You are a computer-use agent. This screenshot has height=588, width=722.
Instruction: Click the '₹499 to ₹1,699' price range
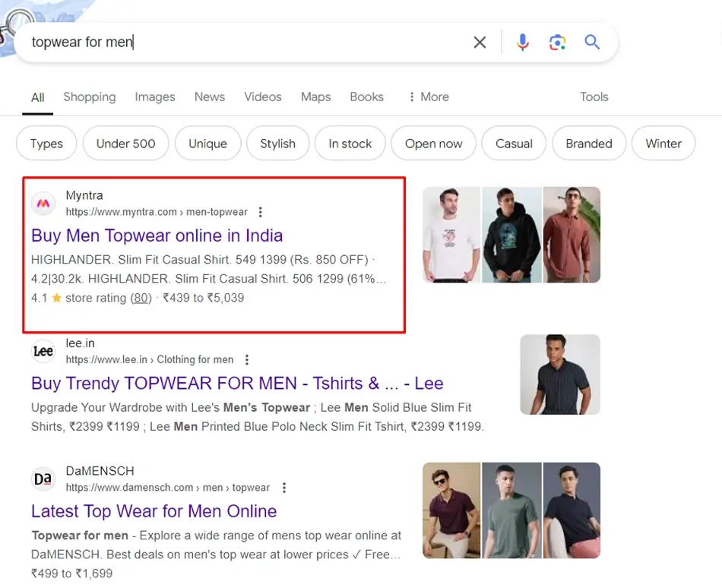pos(72,574)
